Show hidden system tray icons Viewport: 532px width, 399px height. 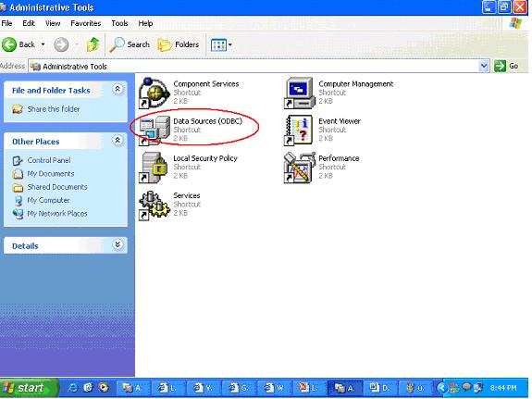tap(441, 388)
